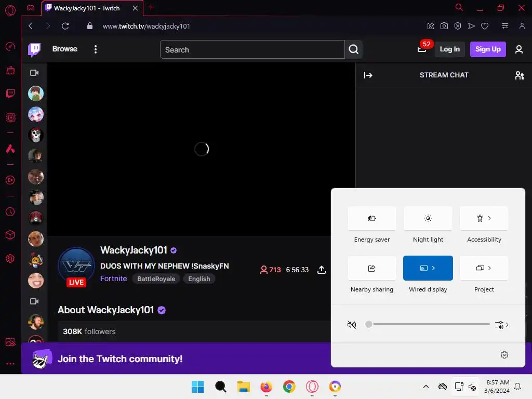The image size is (532, 399).
Task: Open the Twitch three-dot more menu
Action: pyautogui.click(x=96, y=49)
